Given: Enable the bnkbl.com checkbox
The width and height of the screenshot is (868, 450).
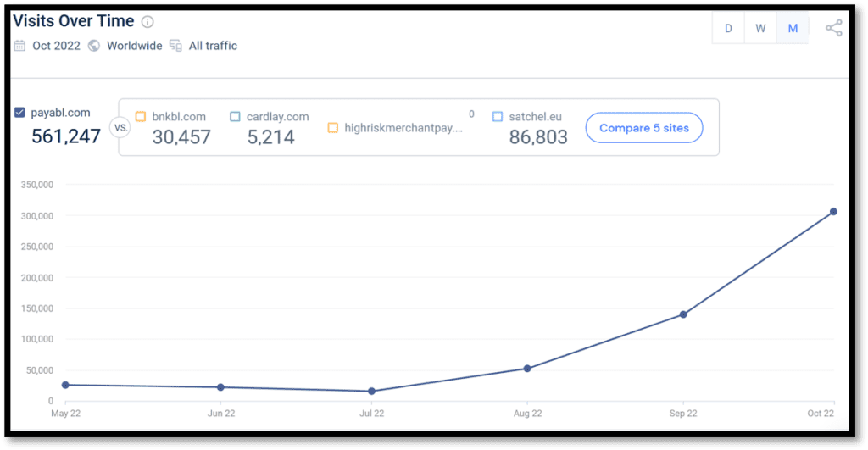Looking at the screenshot, I should [x=141, y=117].
